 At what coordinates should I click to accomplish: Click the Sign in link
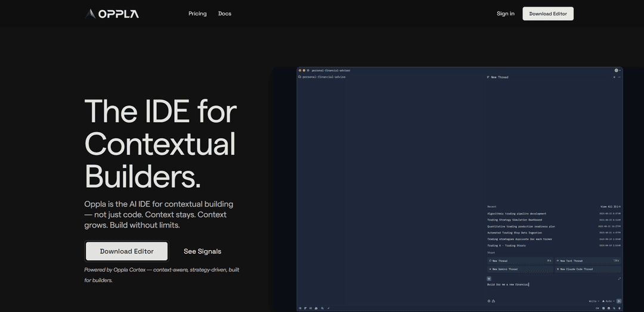click(x=506, y=14)
